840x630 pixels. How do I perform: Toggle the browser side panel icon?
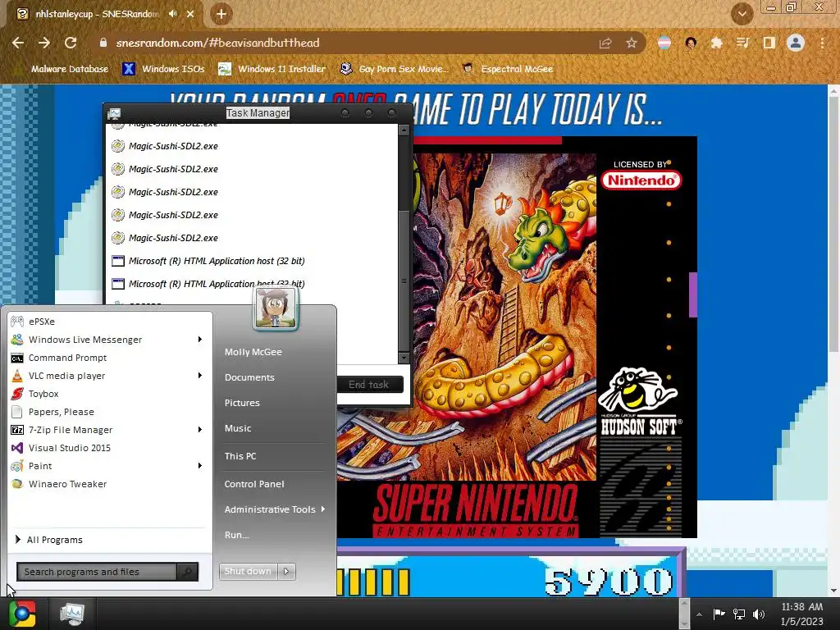[x=769, y=43]
